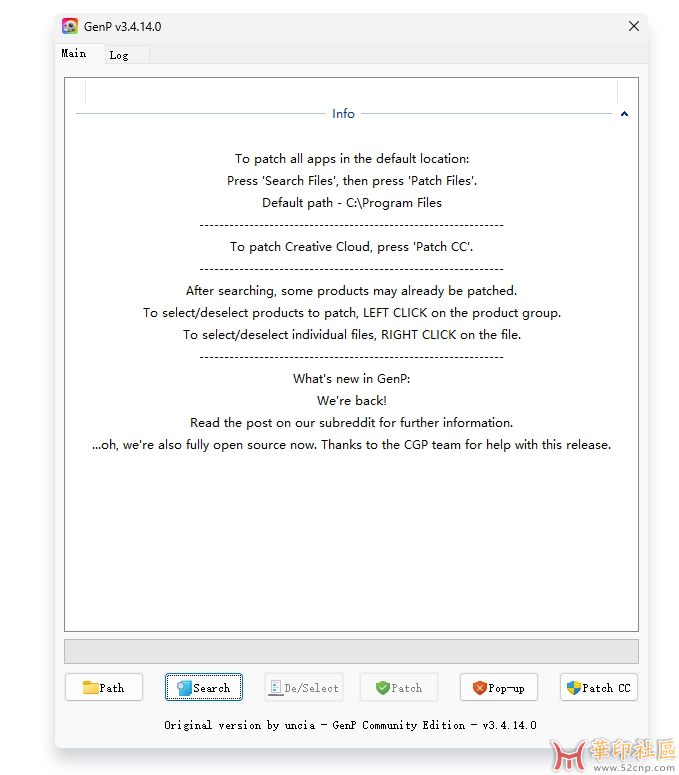The width and height of the screenshot is (679, 775).
Task: Click the Info group header label
Action: pyautogui.click(x=343, y=114)
